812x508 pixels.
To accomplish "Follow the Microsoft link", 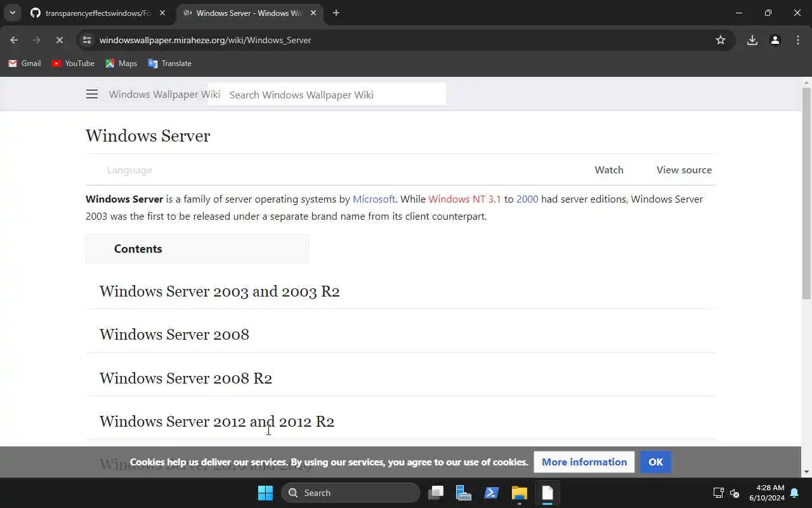I will tap(374, 199).
